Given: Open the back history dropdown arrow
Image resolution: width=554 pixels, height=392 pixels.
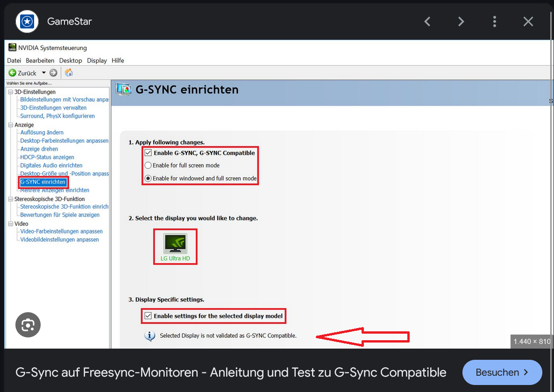Looking at the screenshot, I should 44,73.
